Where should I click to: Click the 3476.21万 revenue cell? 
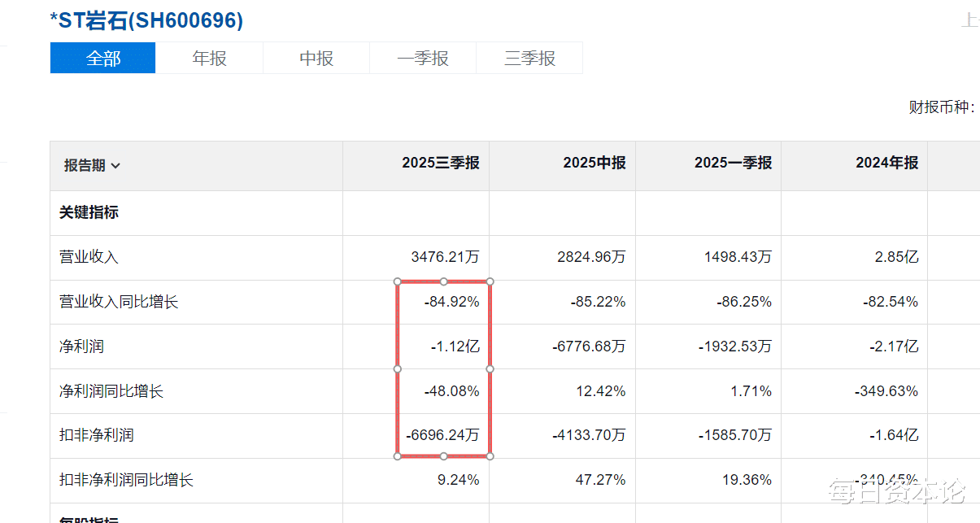(445, 257)
